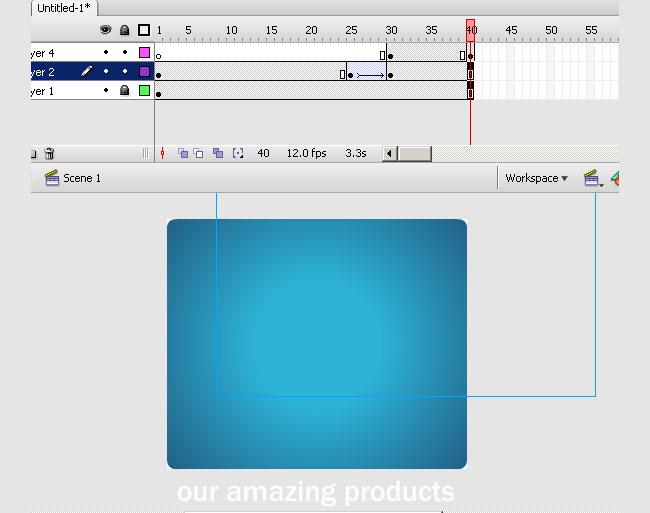Click the Center Frame button
Viewport: 650px width, 513px height.
click(162, 154)
